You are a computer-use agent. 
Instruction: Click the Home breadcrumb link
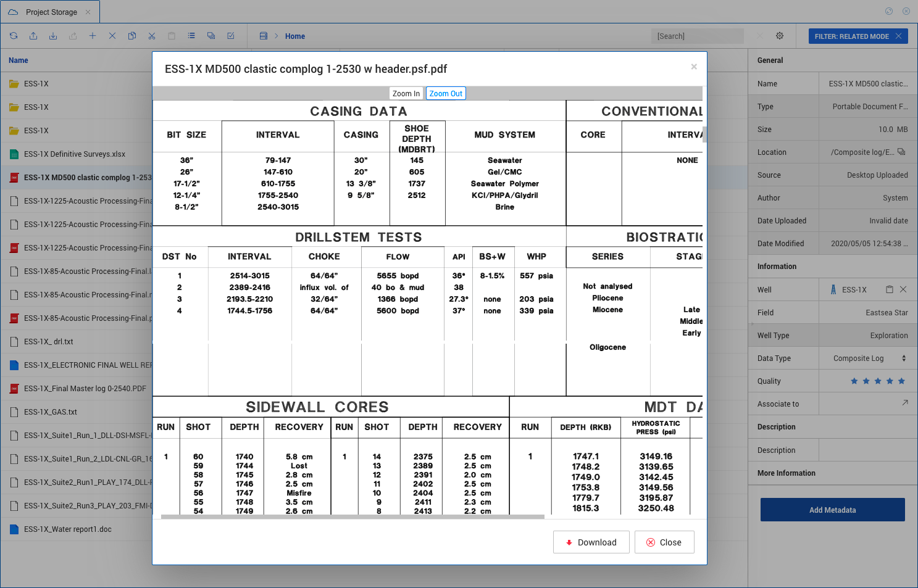pyautogui.click(x=295, y=36)
